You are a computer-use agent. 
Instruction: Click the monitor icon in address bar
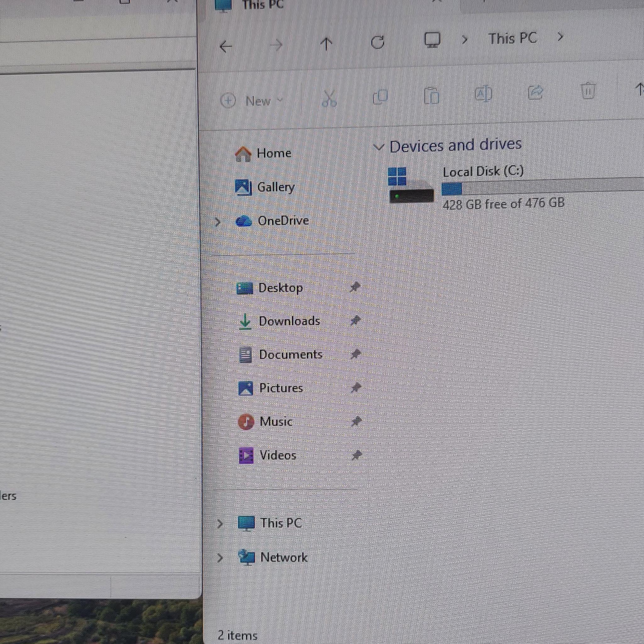432,40
